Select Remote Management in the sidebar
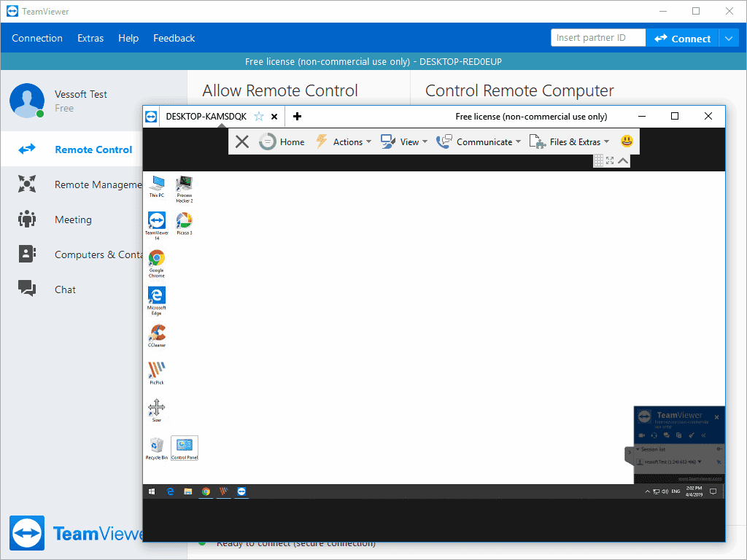This screenshot has width=747, height=560. [71, 184]
